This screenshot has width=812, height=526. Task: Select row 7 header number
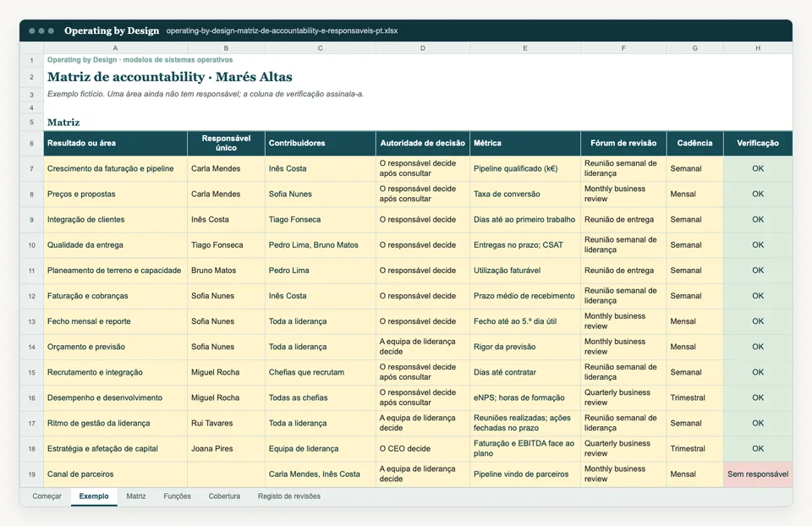point(31,169)
